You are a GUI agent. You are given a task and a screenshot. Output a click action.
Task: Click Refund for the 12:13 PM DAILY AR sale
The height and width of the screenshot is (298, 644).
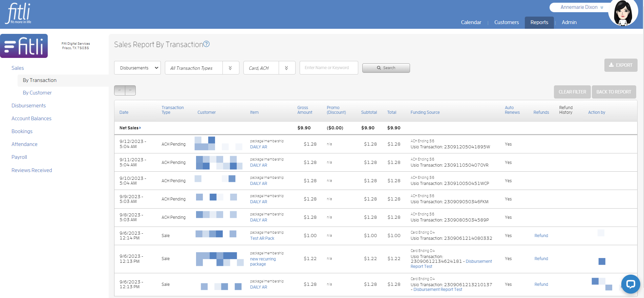click(x=541, y=284)
